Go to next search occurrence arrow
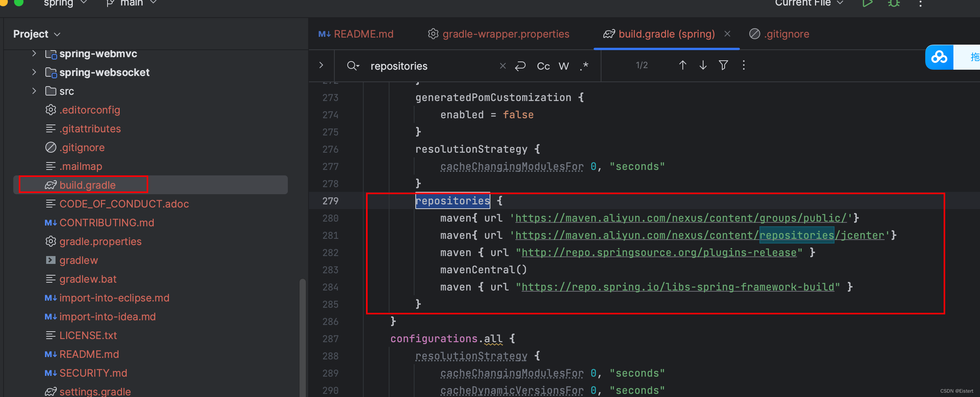 703,65
